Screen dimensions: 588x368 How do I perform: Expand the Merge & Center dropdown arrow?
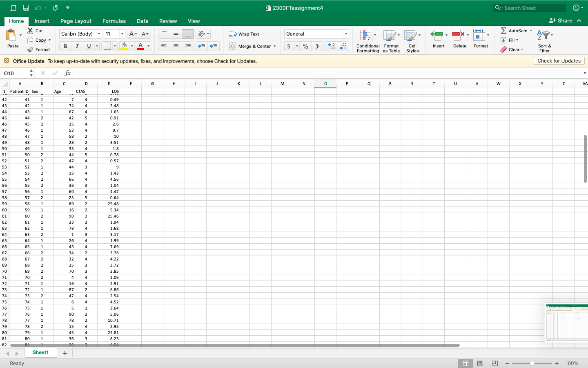(x=274, y=46)
